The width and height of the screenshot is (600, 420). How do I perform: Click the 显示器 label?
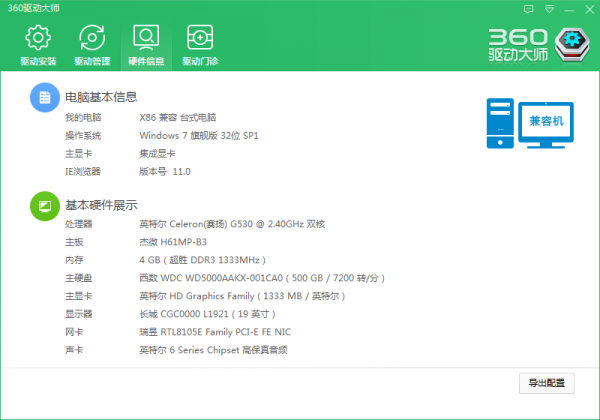pyautogui.click(x=78, y=314)
